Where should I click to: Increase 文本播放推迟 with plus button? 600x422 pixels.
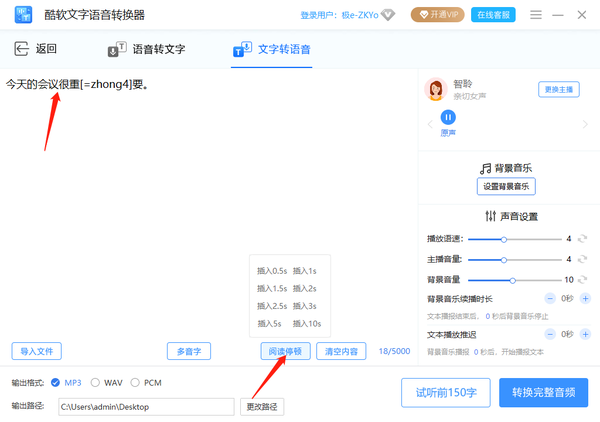(x=585, y=334)
